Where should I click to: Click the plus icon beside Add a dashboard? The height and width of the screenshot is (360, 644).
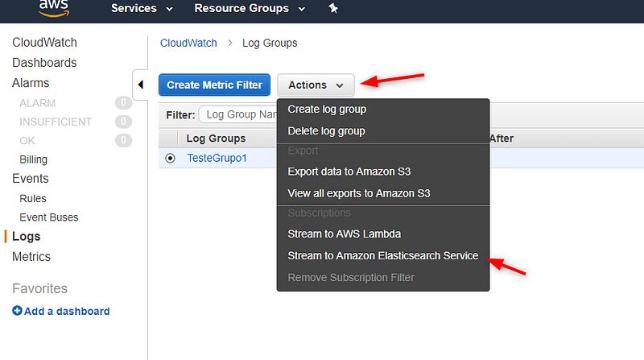pos(17,311)
